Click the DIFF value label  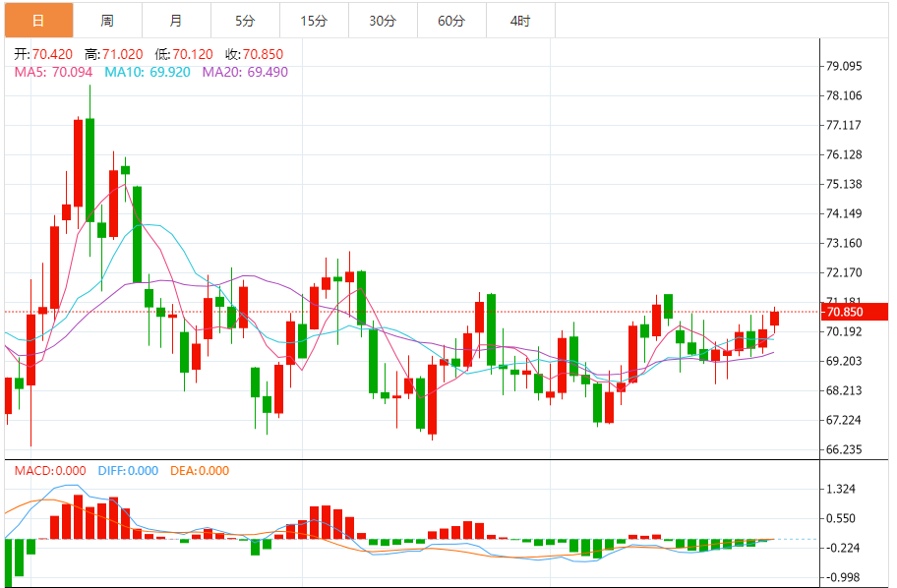tap(128, 471)
